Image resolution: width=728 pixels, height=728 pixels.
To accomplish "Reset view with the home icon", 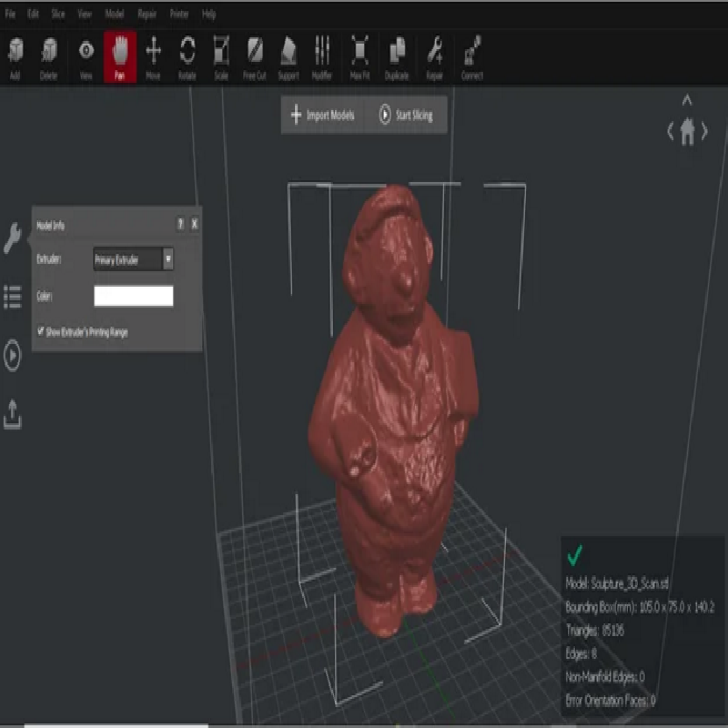I will click(x=687, y=132).
